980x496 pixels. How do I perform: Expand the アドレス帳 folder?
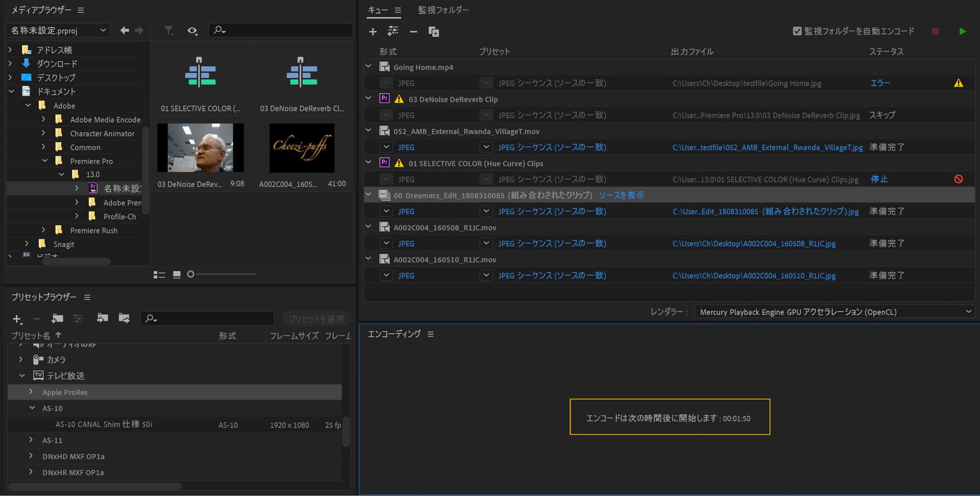10,50
